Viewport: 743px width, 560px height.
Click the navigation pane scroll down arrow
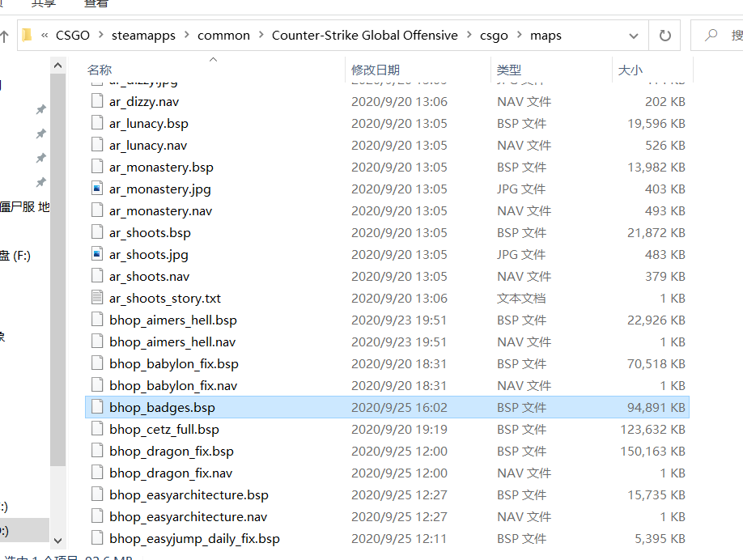[x=57, y=540]
